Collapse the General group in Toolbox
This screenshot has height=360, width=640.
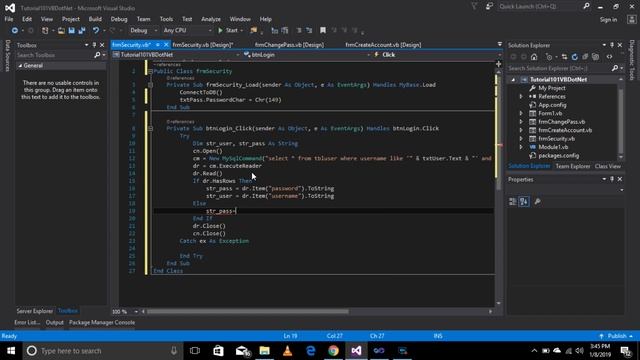[x=20, y=66]
